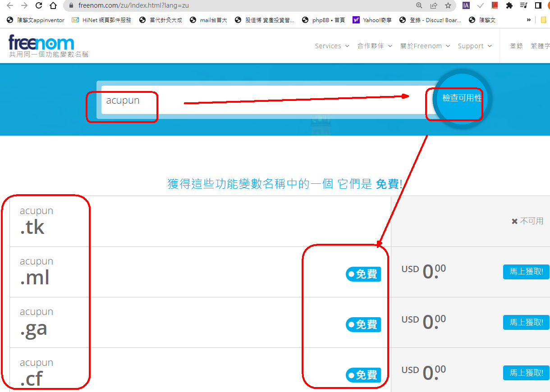Open the HiNet 網頁郵件服務 bookmark
Image resolution: width=550 pixels, height=392 pixels.
(x=101, y=20)
